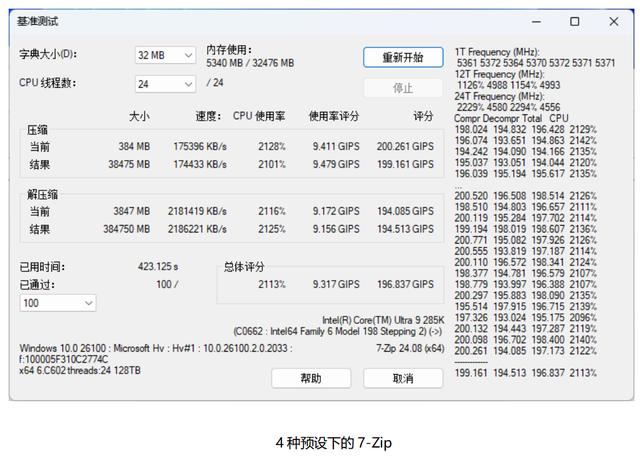Click decompression current rating 194.085 GIPS
Viewport: 640px width, 463px height.
click(405, 211)
